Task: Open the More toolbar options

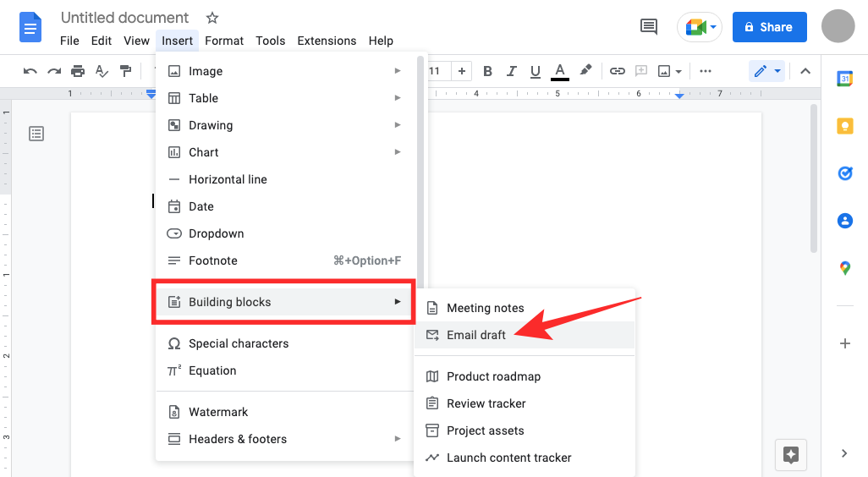Action: point(706,71)
